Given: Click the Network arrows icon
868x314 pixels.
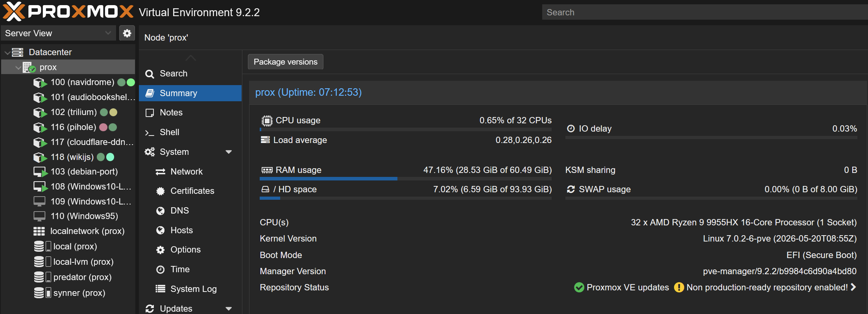Looking at the screenshot, I should (160, 172).
